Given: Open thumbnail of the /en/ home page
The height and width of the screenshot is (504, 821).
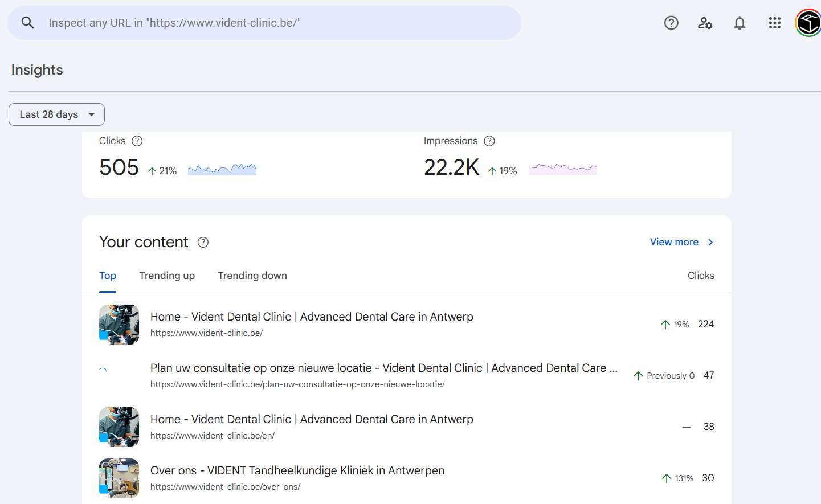Looking at the screenshot, I should click(x=119, y=427).
